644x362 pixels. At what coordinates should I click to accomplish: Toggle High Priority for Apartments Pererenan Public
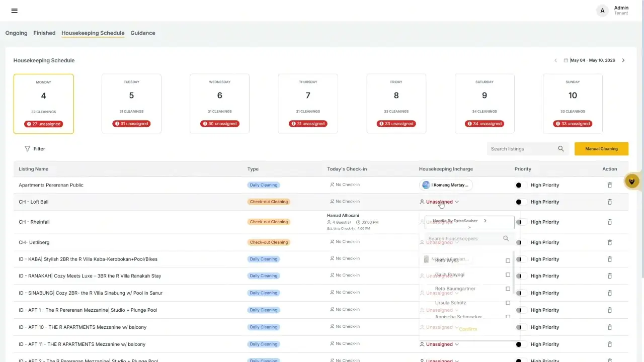521,185
